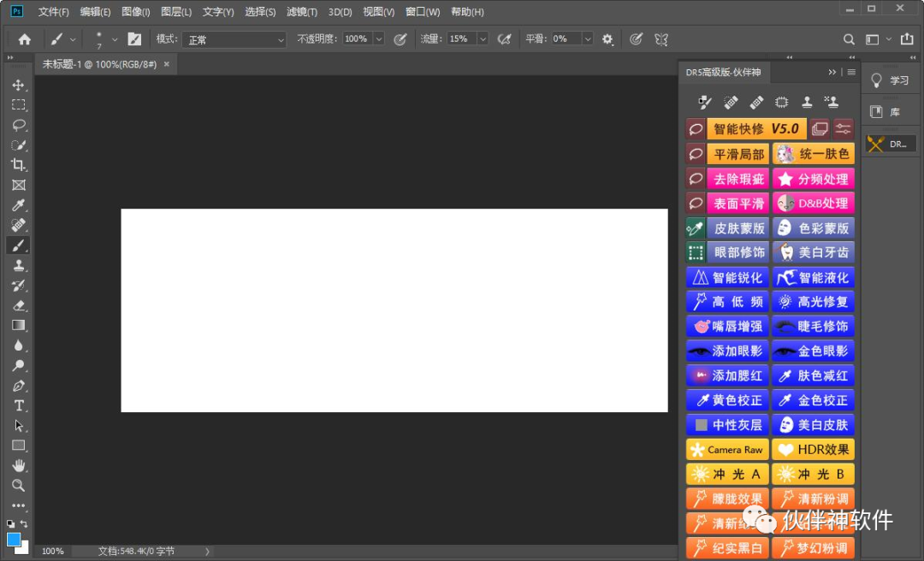Open the 图像(I) menu
924x561 pixels.
pyautogui.click(x=135, y=12)
